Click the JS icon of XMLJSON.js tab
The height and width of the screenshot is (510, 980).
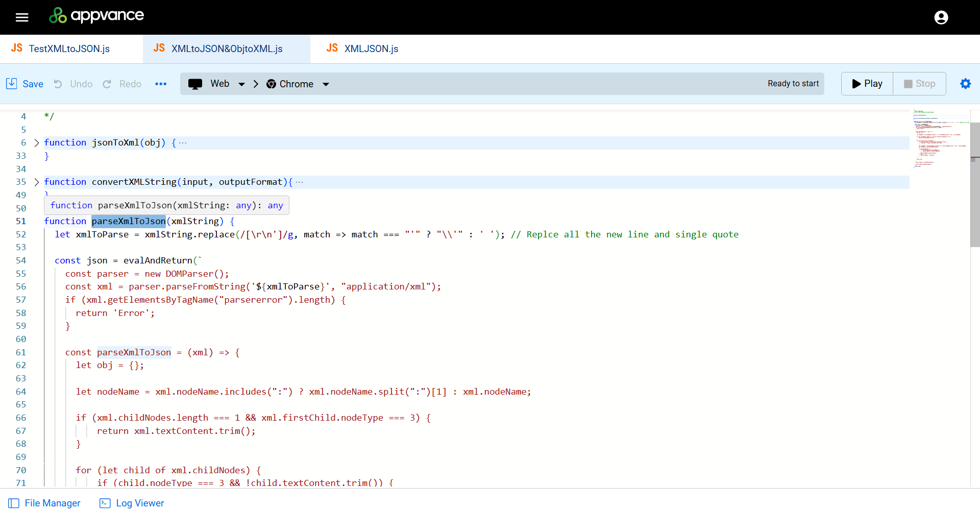click(332, 48)
